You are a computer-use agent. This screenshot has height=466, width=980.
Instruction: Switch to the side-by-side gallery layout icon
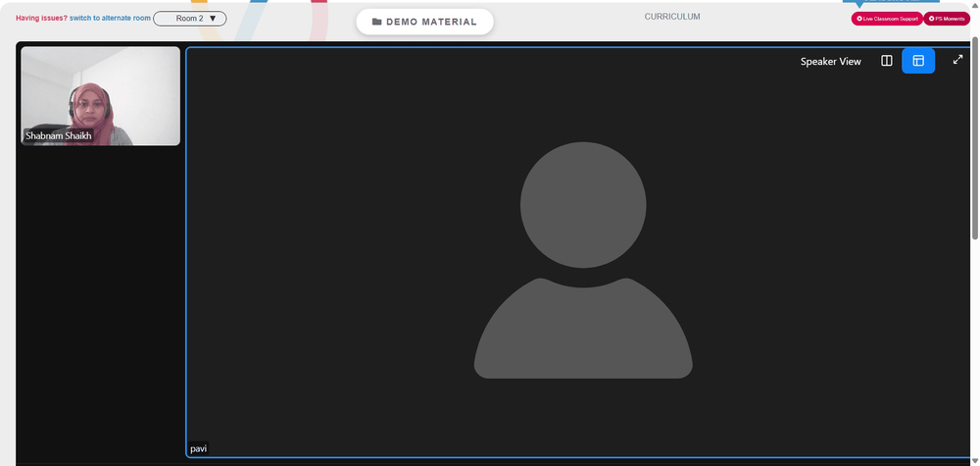pos(886,61)
